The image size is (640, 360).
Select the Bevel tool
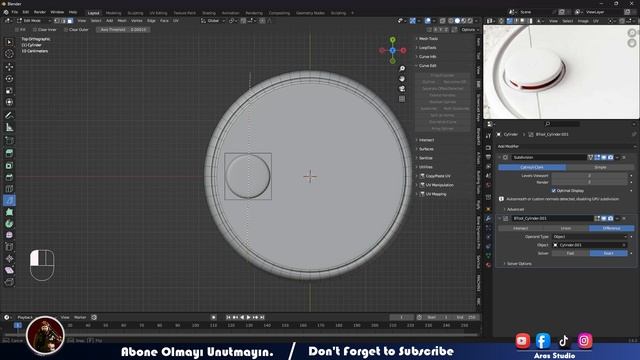[x=9, y=177]
